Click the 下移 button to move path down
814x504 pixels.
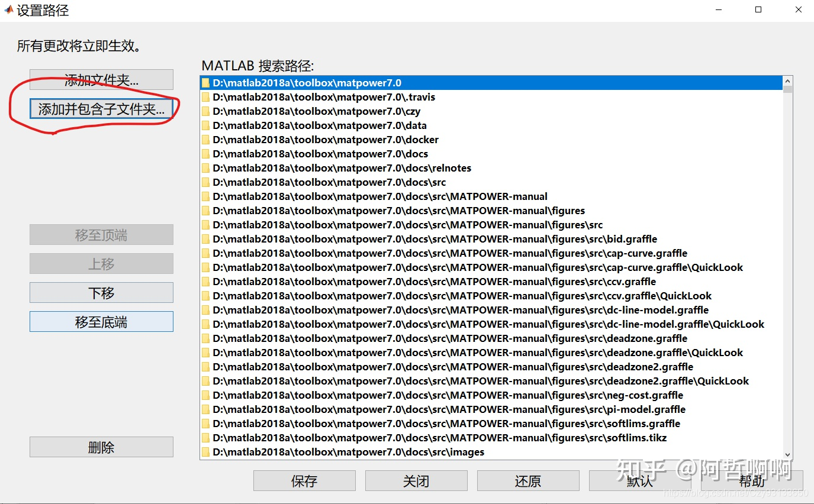tap(101, 292)
